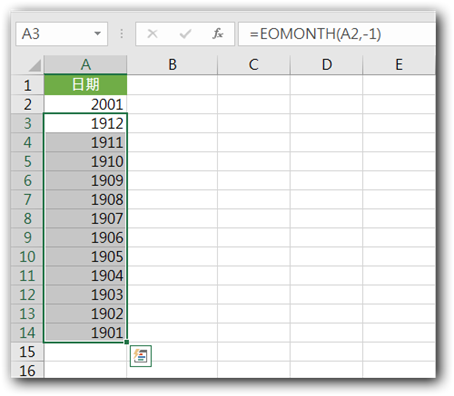Click the formula bar with EOMONTH formula
The image size is (454, 396).
pyautogui.click(x=337, y=34)
